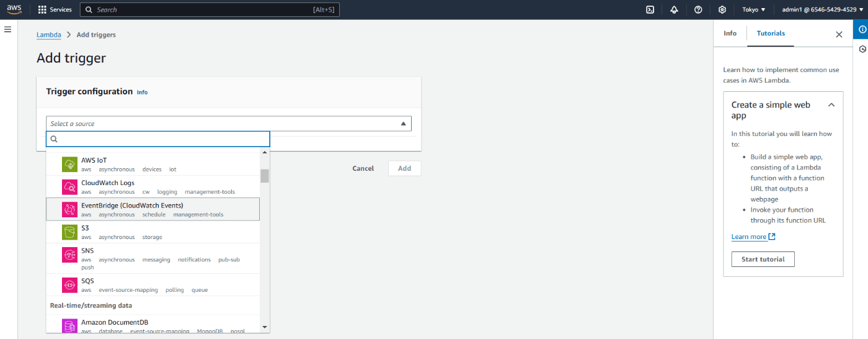The width and height of the screenshot is (868, 339).
Task: Switch to the Tutorials tab
Action: 771,34
